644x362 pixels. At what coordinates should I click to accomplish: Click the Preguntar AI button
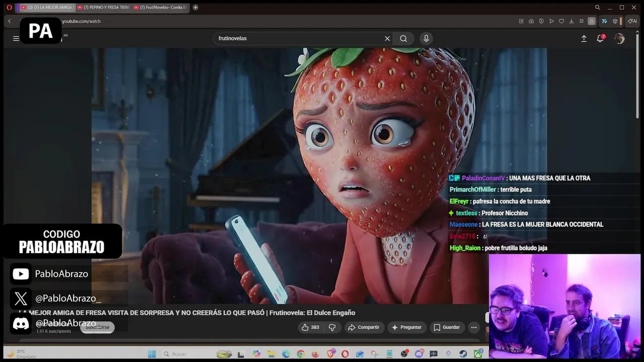click(x=406, y=327)
